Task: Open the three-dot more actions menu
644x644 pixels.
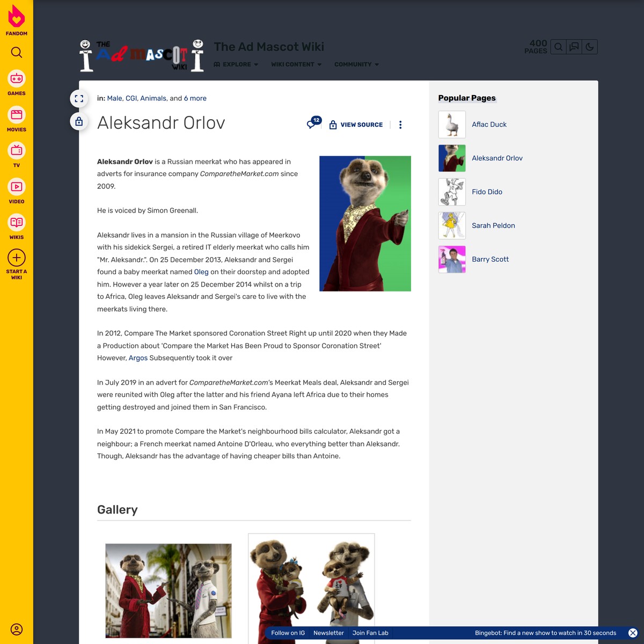Action: point(400,125)
